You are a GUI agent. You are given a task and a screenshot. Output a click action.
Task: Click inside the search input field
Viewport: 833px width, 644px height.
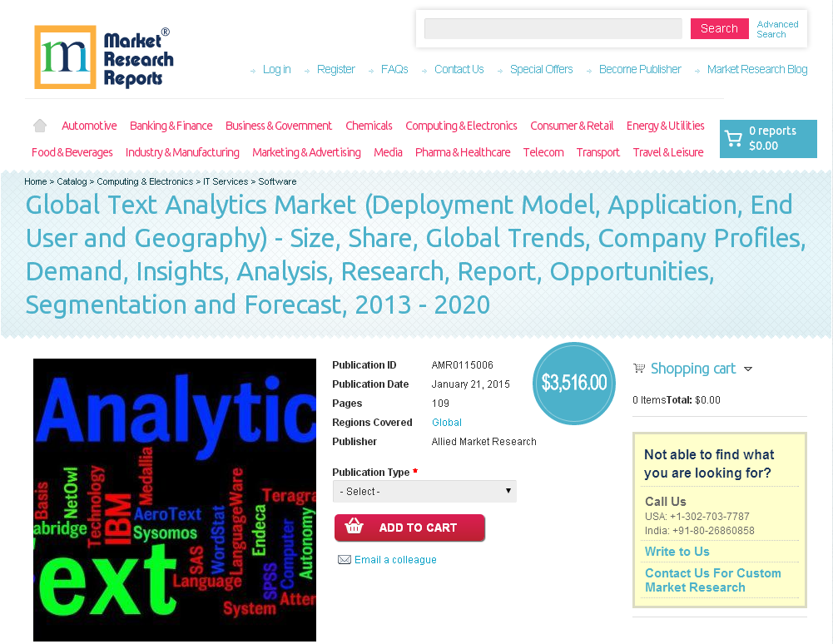[553, 28]
